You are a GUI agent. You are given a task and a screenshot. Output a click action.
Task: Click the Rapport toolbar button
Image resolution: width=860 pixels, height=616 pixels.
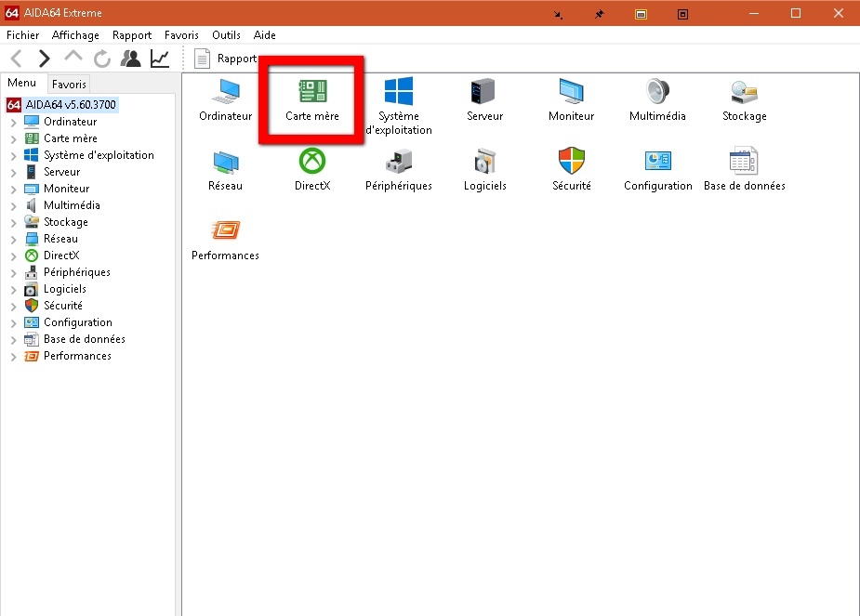[225, 59]
